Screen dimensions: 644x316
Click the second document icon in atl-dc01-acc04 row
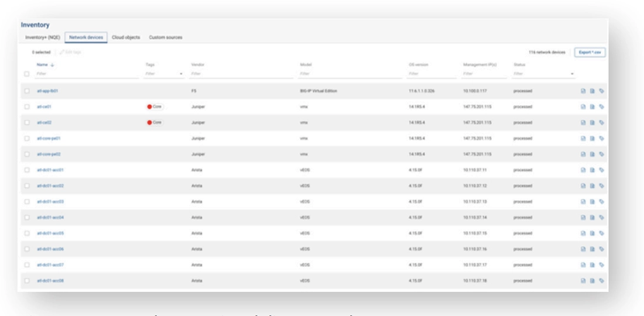(x=592, y=218)
